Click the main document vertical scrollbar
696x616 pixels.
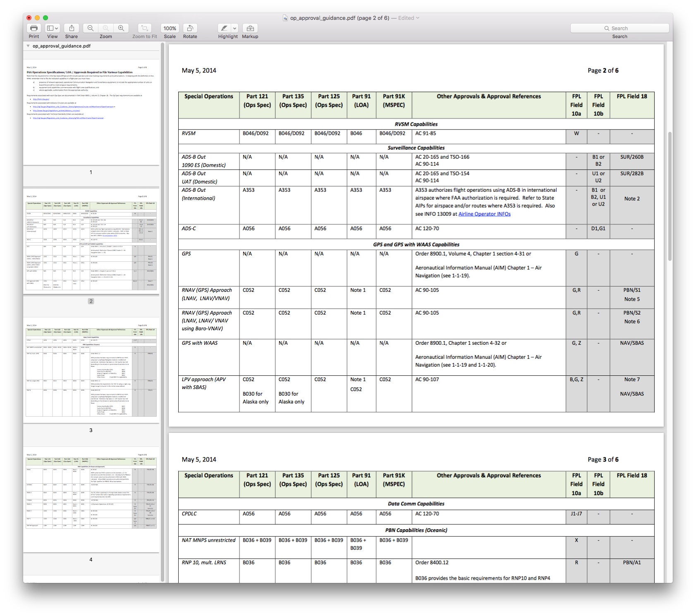[x=670, y=196]
